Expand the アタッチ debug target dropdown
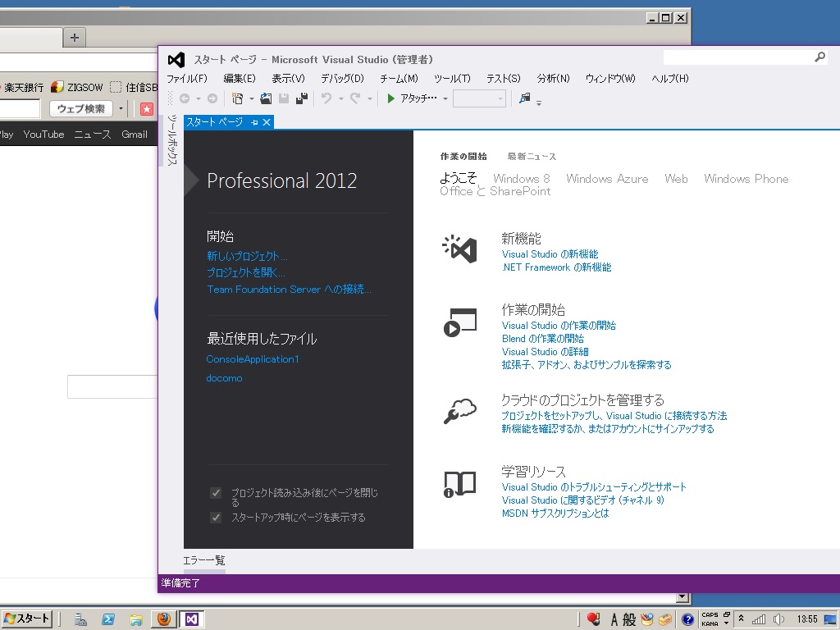 tap(445, 98)
